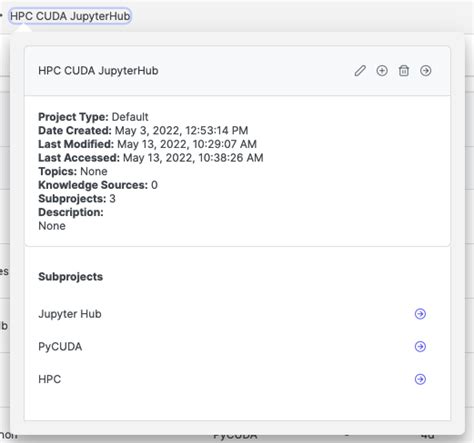Click the Description None text

tap(52, 226)
